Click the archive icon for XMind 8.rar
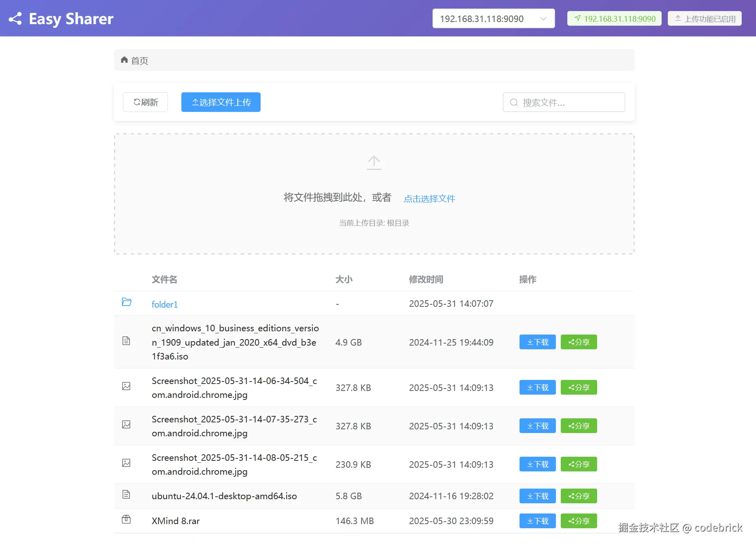 [x=126, y=519]
